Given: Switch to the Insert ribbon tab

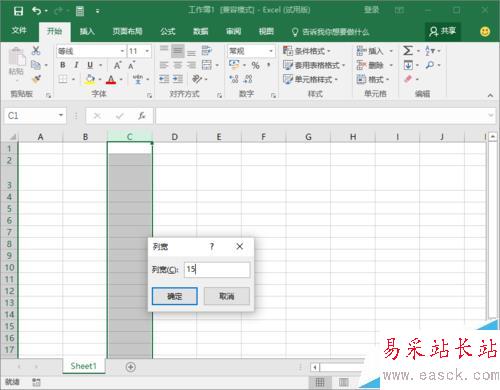Looking at the screenshot, I should pyautogui.click(x=87, y=32).
